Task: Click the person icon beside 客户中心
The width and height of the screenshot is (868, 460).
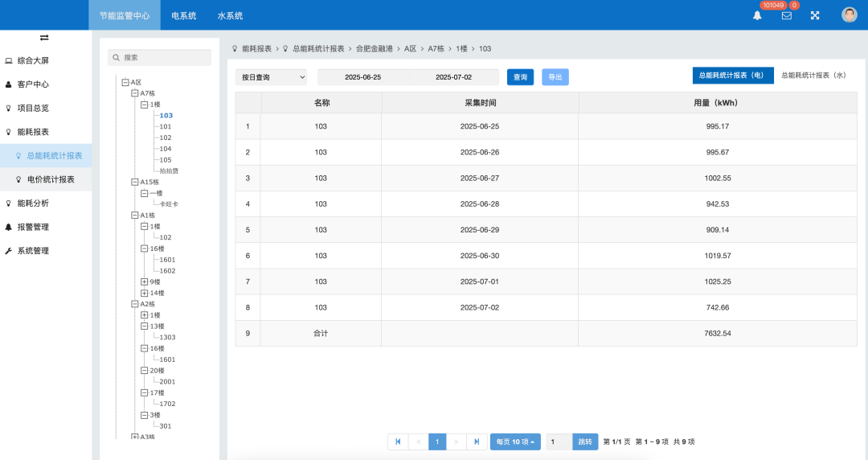Action: tap(8, 84)
